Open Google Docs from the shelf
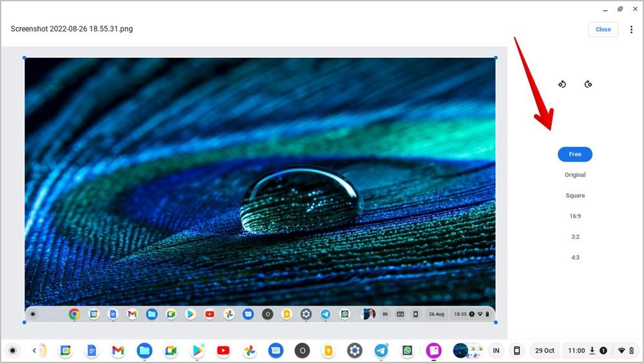644x363 pixels. (x=91, y=351)
